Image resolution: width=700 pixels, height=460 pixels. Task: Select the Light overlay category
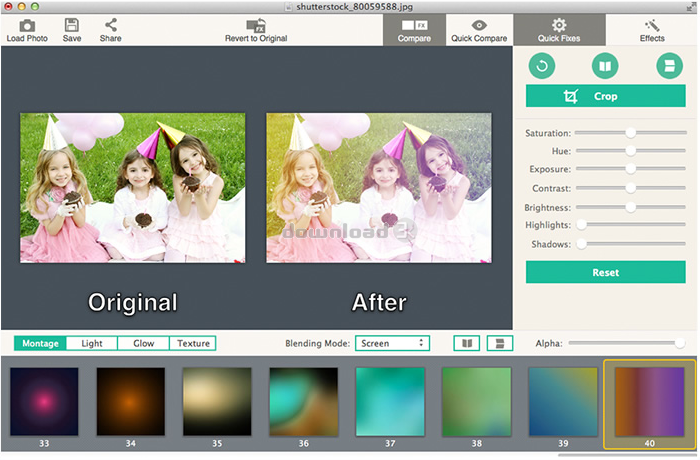92,343
